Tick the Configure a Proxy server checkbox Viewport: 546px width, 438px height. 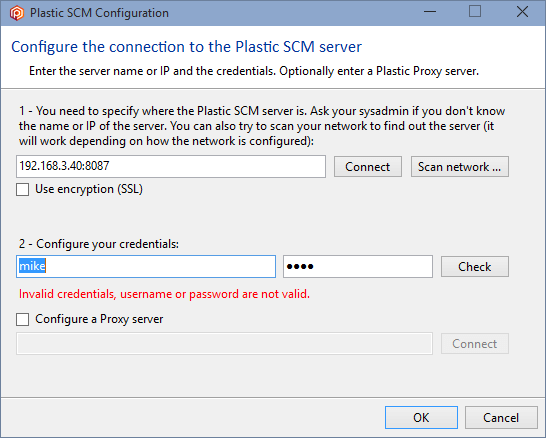(23, 319)
